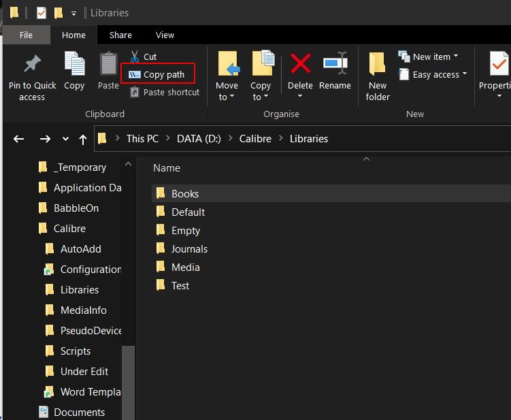The height and width of the screenshot is (420, 511).
Task: Select the Books folder
Action: pyautogui.click(x=331, y=194)
